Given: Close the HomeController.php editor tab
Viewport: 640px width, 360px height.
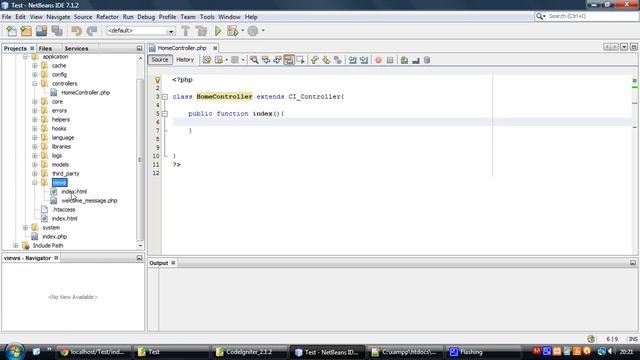Looking at the screenshot, I should [215, 48].
